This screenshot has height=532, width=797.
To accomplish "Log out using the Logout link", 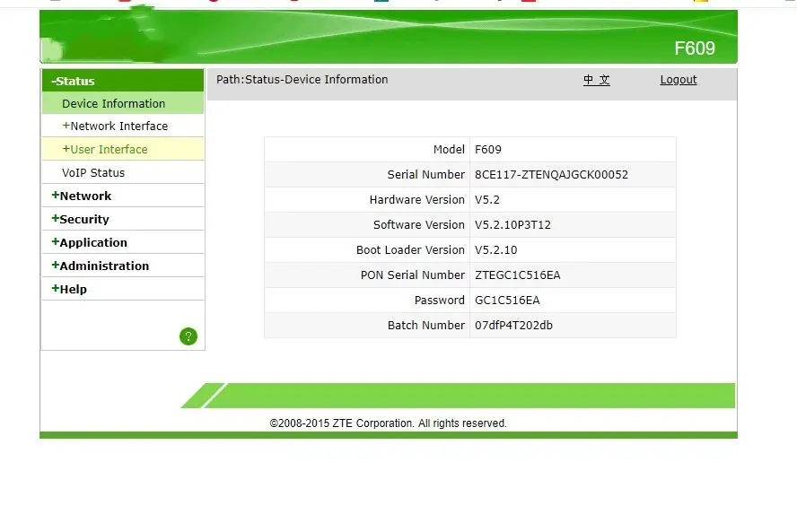I will pyautogui.click(x=678, y=80).
